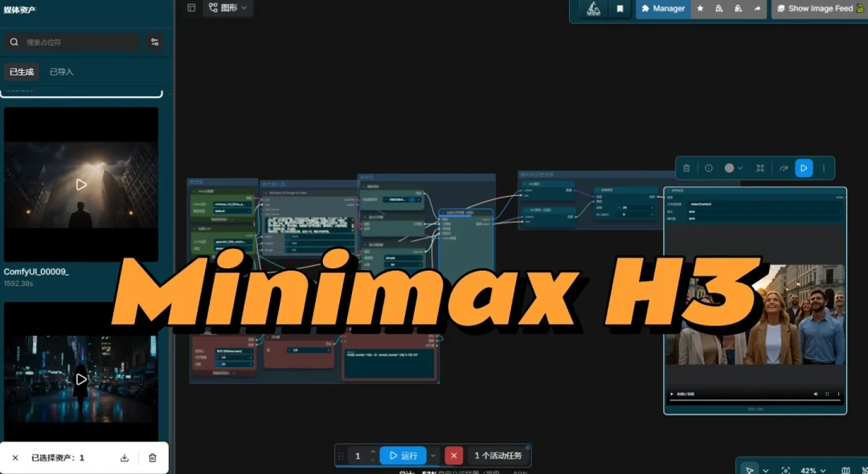The width and height of the screenshot is (868, 474).
Task: Click the fit view icon in canvas controls
Action: click(x=785, y=470)
